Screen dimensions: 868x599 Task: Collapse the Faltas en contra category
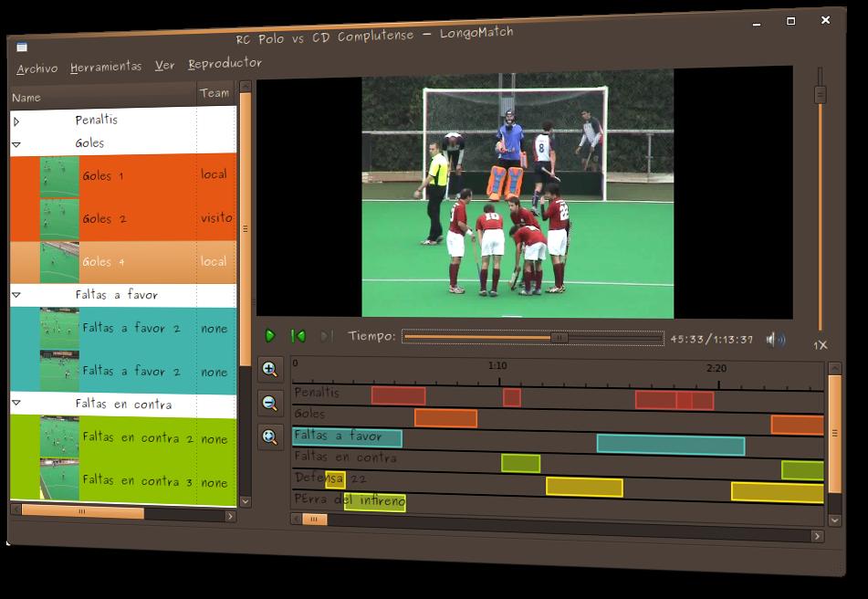[16, 403]
